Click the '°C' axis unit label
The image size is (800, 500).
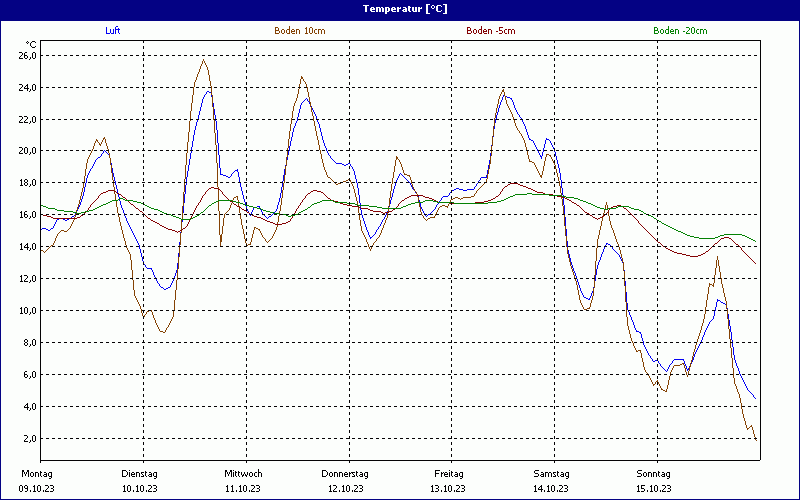pos(31,45)
